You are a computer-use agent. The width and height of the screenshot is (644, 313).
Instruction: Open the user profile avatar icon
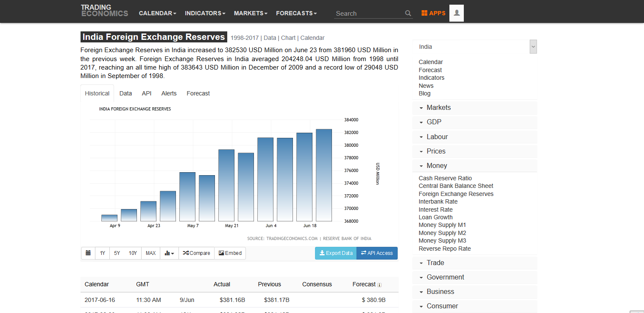pyautogui.click(x=457, y=13)
